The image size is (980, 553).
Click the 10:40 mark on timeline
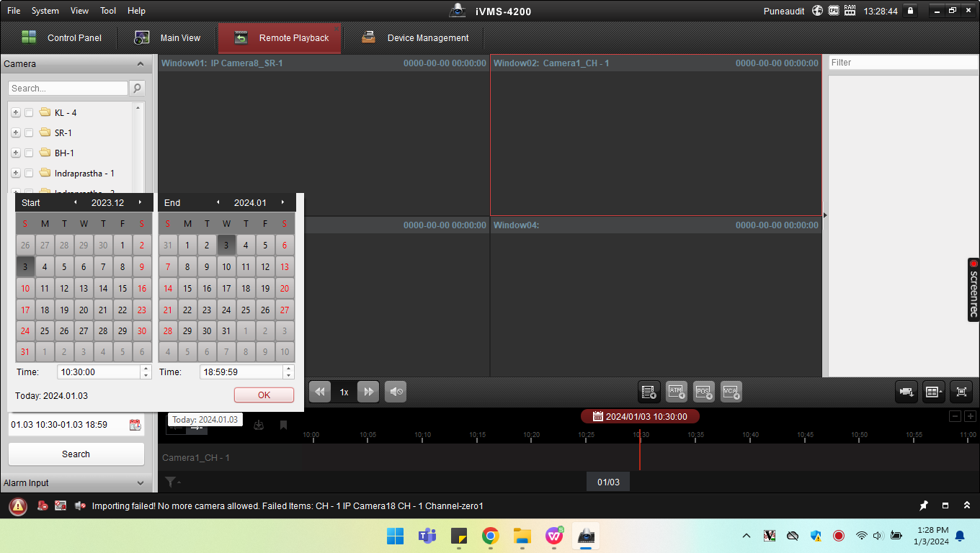pos(750,435)
